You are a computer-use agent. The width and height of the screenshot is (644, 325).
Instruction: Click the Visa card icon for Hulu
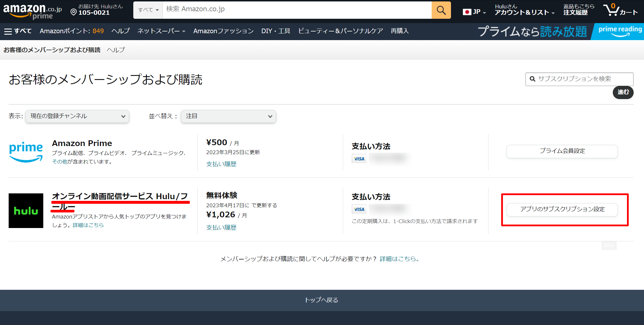[359, 209]
